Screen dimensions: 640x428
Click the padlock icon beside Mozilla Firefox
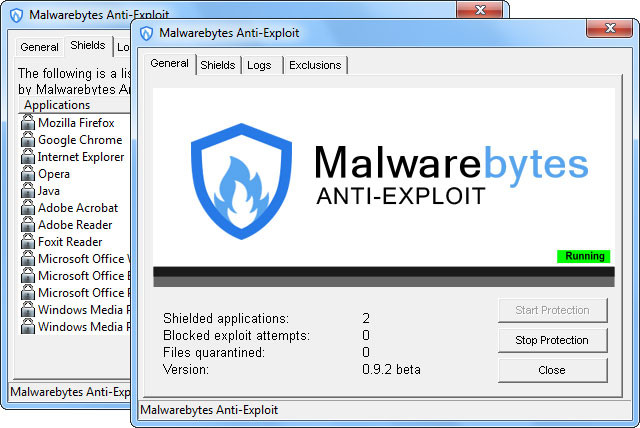pos(28,123)
